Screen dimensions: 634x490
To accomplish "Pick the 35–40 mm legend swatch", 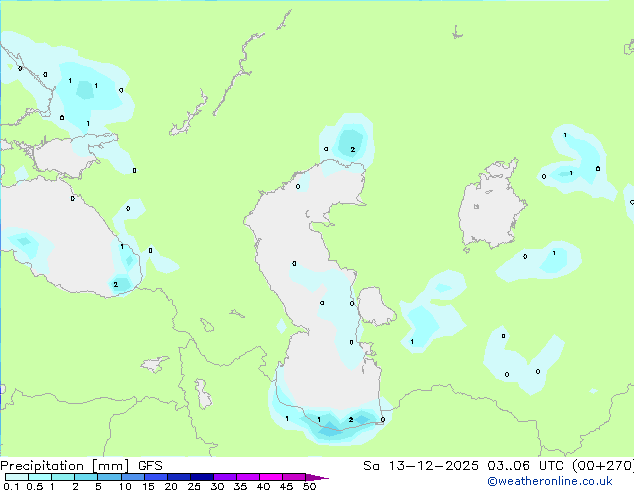I will (x=248, y=477).
